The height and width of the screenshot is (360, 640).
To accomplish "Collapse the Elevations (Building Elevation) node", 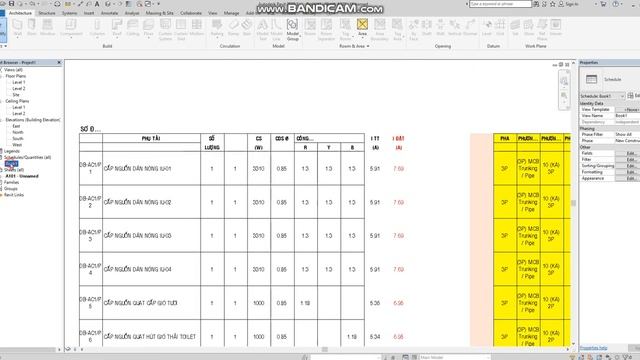I will click(2, 120).
